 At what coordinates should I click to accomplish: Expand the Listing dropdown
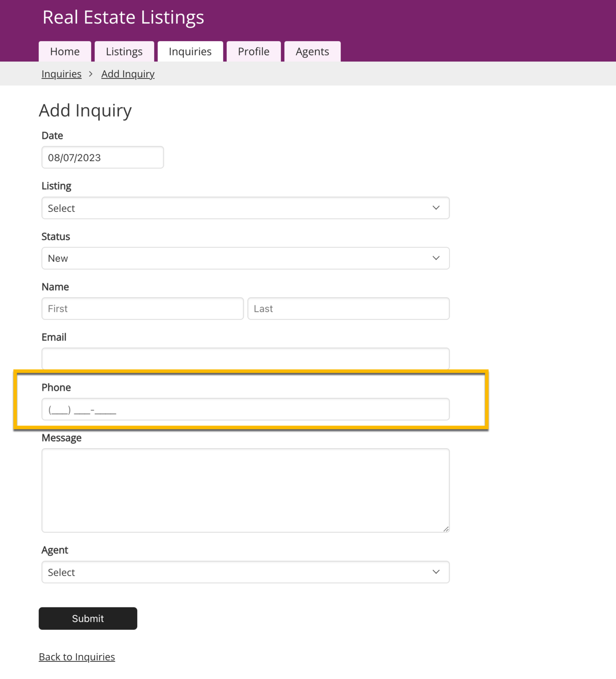(245, 208)
